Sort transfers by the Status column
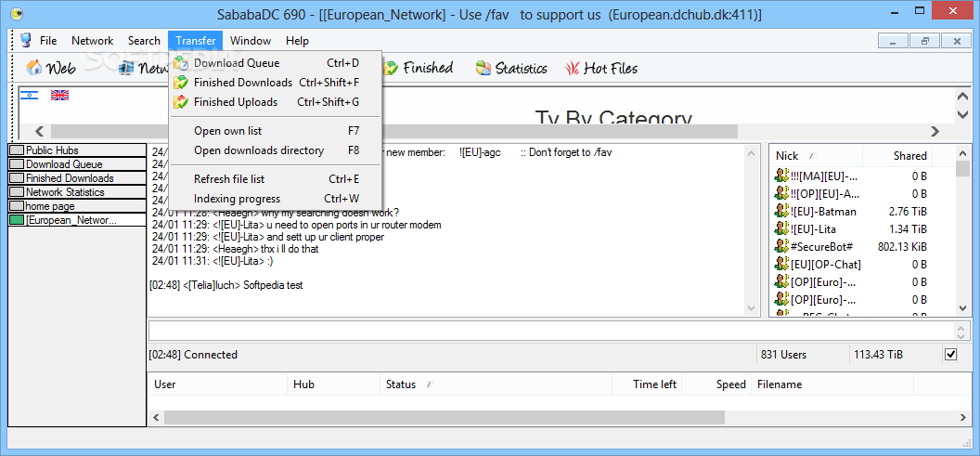980x456 pixels. tap(496, 384)
